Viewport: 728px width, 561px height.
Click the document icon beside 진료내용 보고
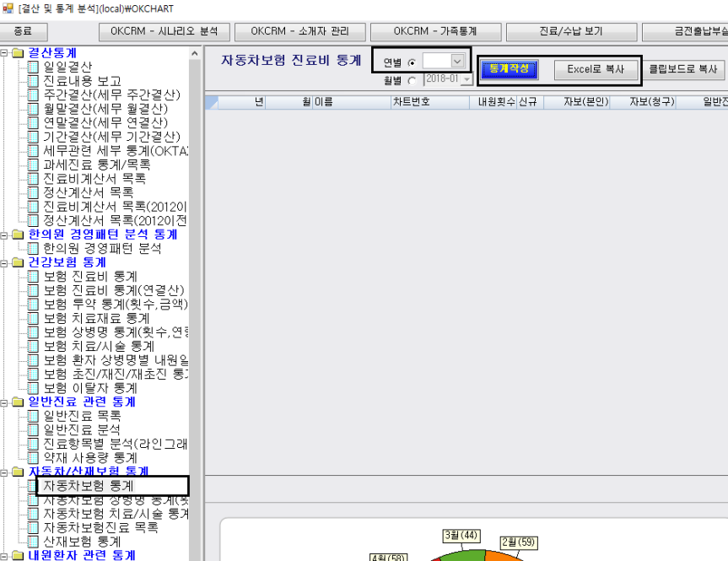click(x=33, y=81)
